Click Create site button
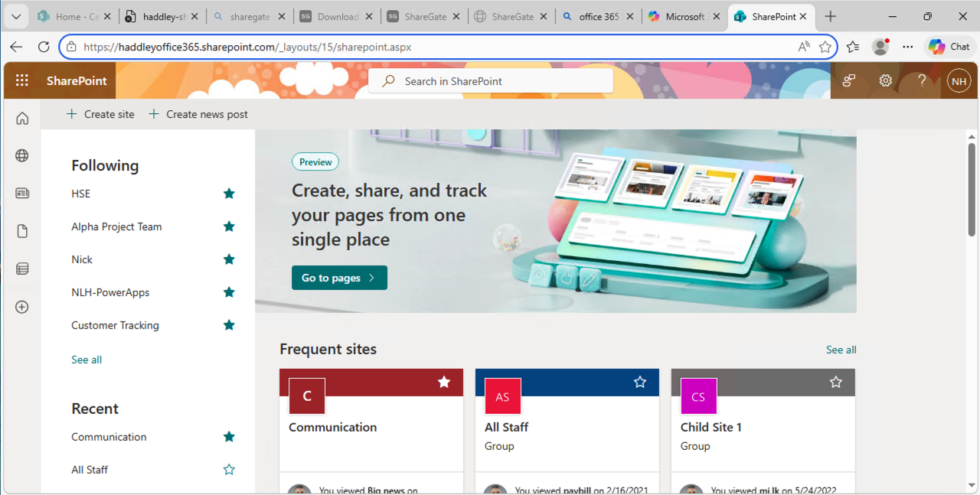This screenshot has height=495, width=980. click(100, 114)
